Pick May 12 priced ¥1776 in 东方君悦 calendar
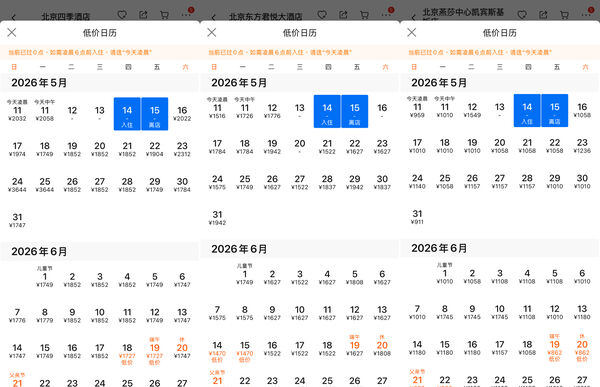The image size is (600, 387). coord(272,111)
